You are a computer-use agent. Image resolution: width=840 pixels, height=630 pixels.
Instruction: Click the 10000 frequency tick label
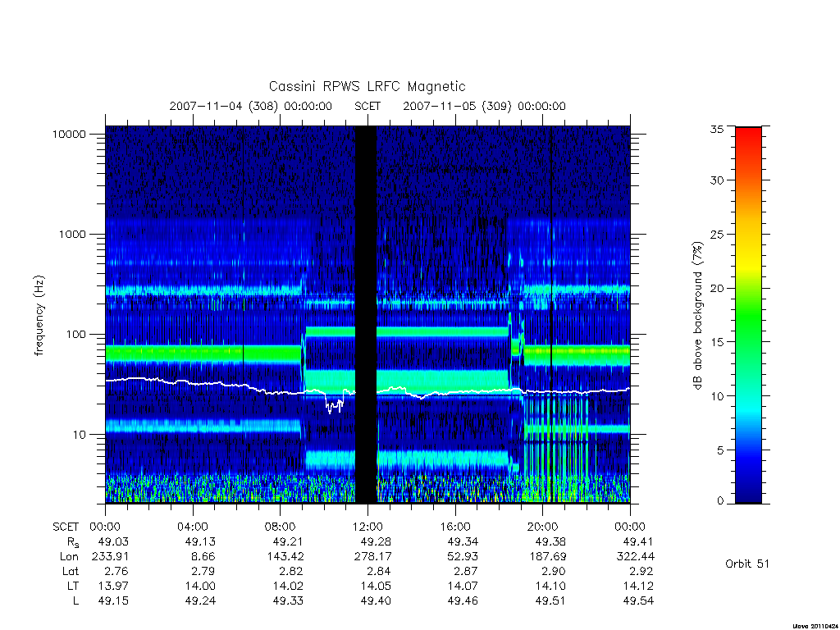[69, 135]
